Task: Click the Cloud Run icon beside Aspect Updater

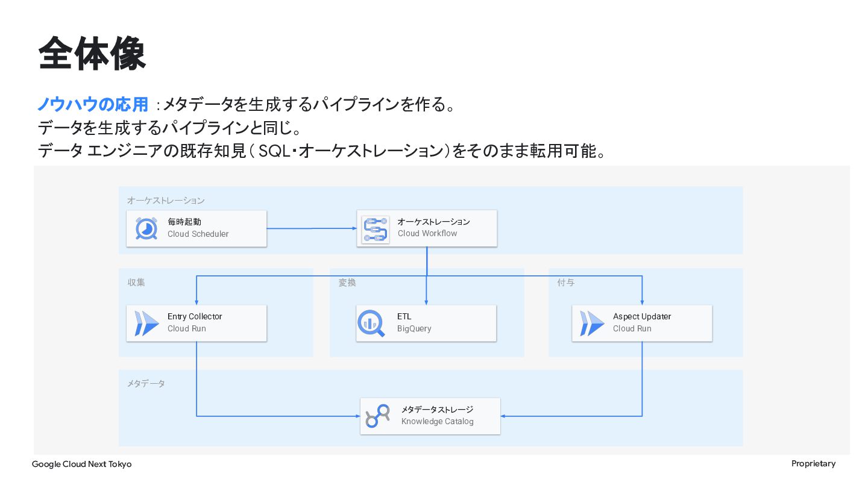Action: coord(592,324)
